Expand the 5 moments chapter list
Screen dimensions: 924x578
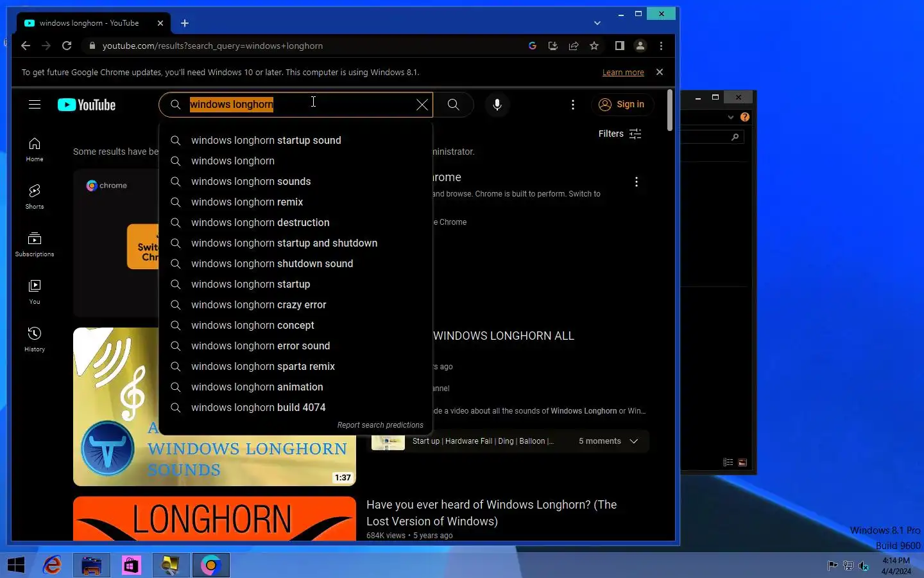coord(634,441)
